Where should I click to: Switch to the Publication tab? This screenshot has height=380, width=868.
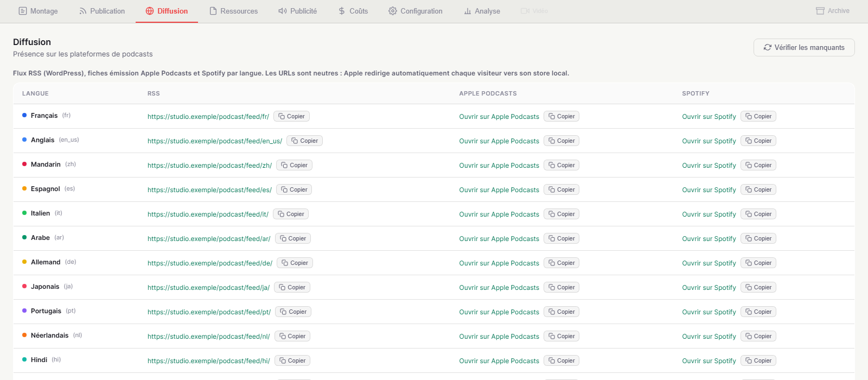point(102,11)
